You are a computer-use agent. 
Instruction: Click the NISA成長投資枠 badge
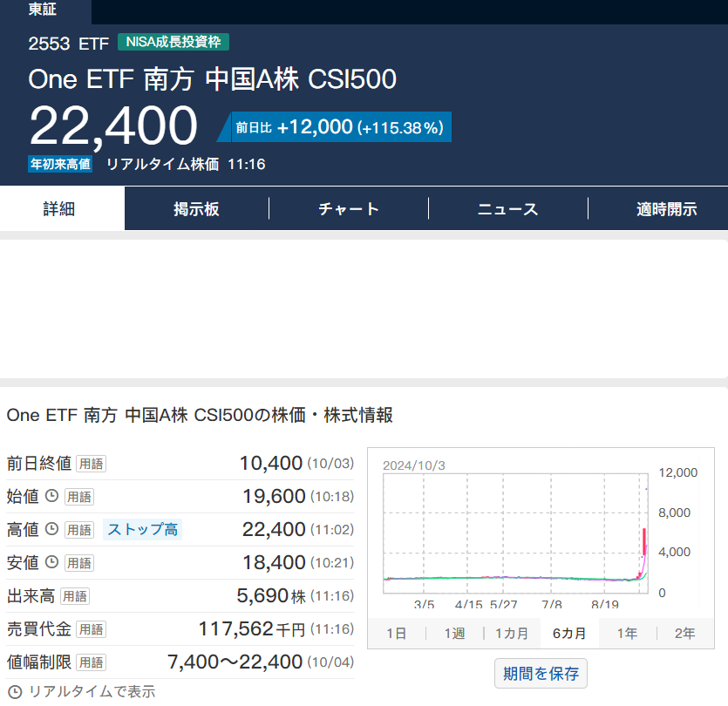pos(173,42)
